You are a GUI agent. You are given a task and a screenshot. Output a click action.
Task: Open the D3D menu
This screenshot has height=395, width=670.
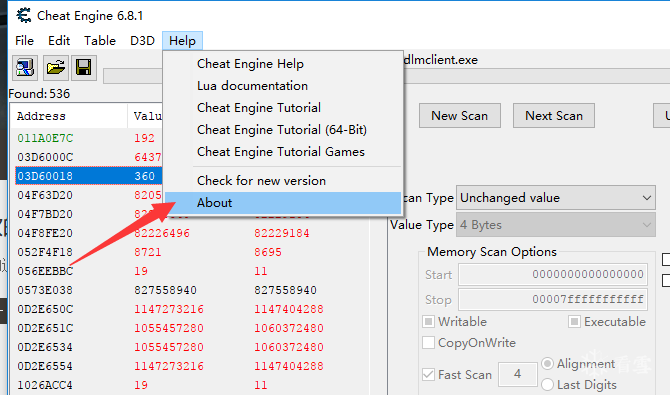(142, 41)
